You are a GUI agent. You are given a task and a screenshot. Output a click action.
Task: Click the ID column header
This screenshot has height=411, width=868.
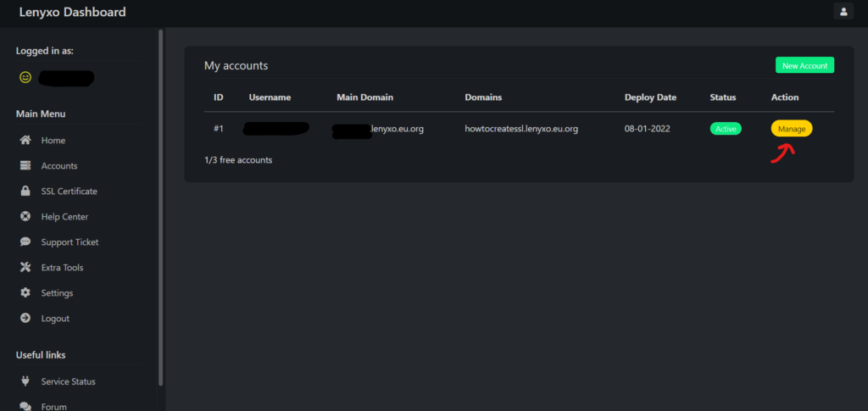pyautogui.click(x=219, y=97)
